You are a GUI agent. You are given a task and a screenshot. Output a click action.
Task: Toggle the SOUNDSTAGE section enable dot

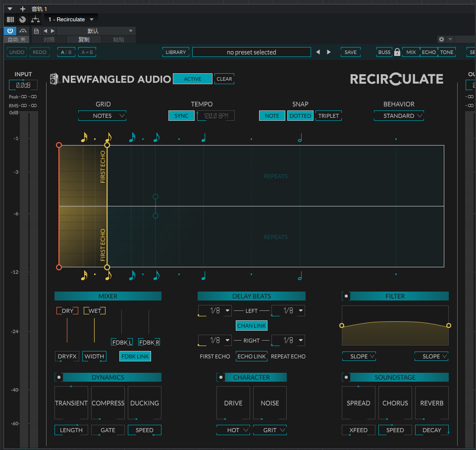click(x=346, y=377)
